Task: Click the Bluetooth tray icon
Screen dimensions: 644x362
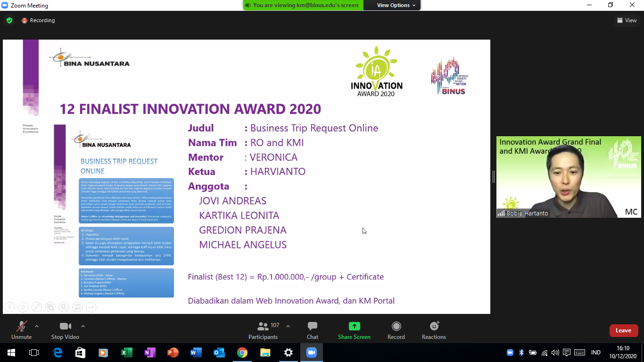Action: [x=521, y=353]
